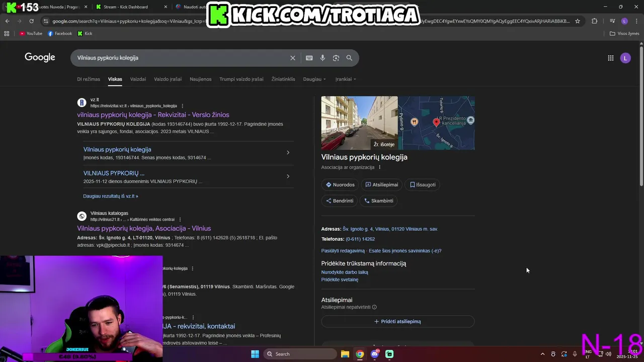Open the map thumbnail with red pin

click(x=436, y=123)
